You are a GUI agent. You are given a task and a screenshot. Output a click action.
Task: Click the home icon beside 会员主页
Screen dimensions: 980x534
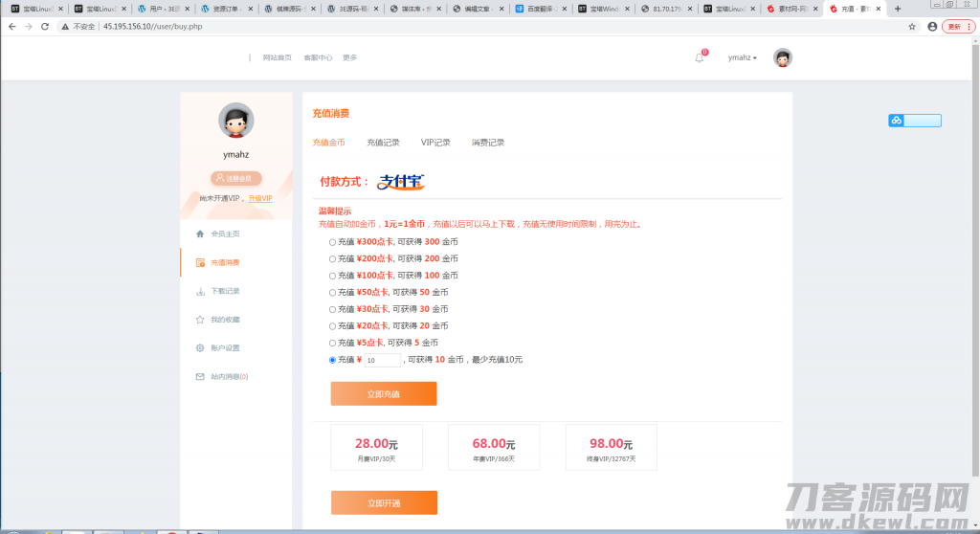200,234
